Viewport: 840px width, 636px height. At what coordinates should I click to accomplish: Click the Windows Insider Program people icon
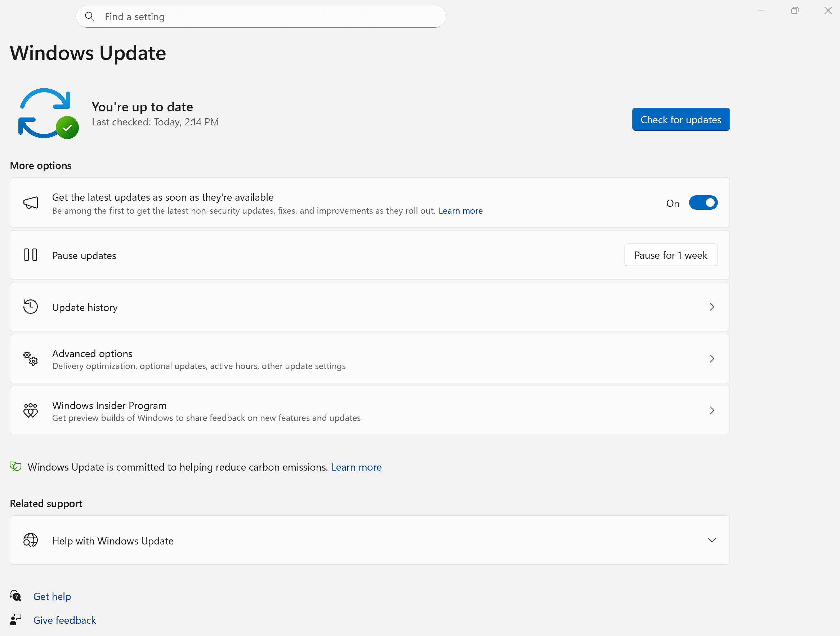click(x=31, y=410)
